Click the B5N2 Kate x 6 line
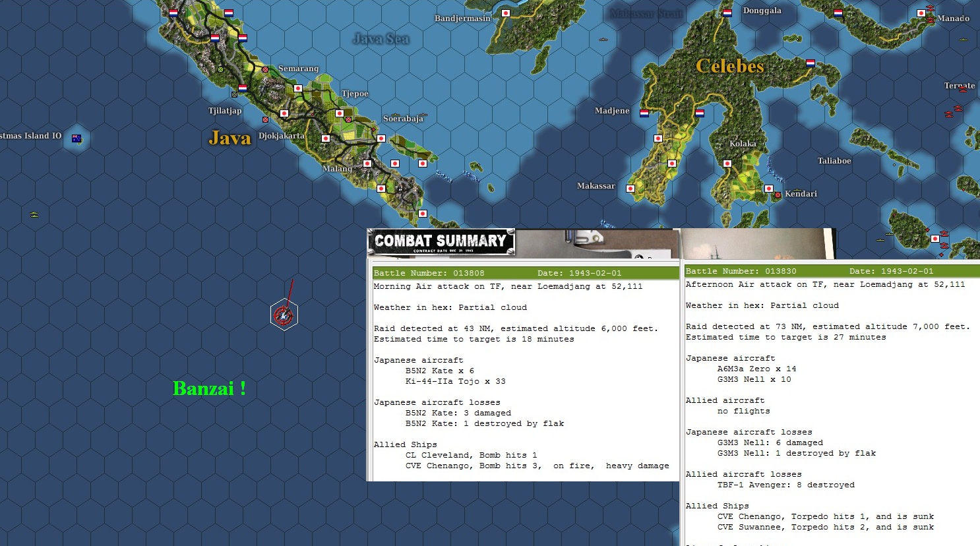Screen dimensions: 980x546 [440, 371]
